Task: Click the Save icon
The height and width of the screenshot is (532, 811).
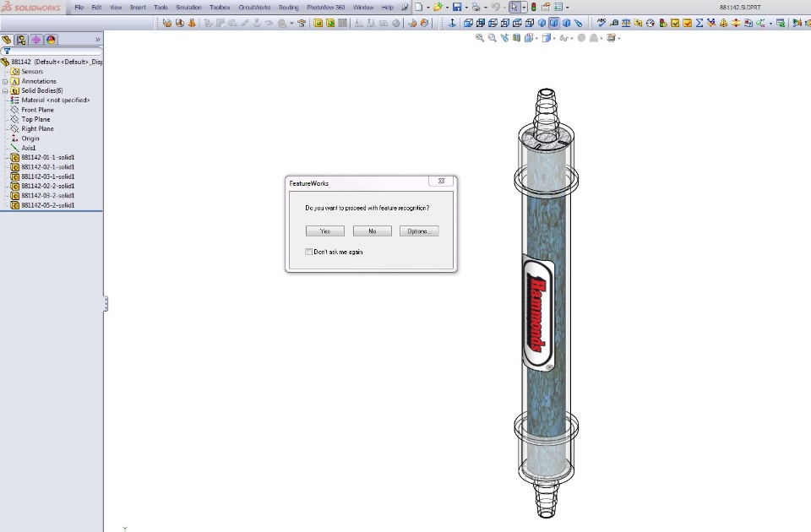Action: click(x=457, y=8)
